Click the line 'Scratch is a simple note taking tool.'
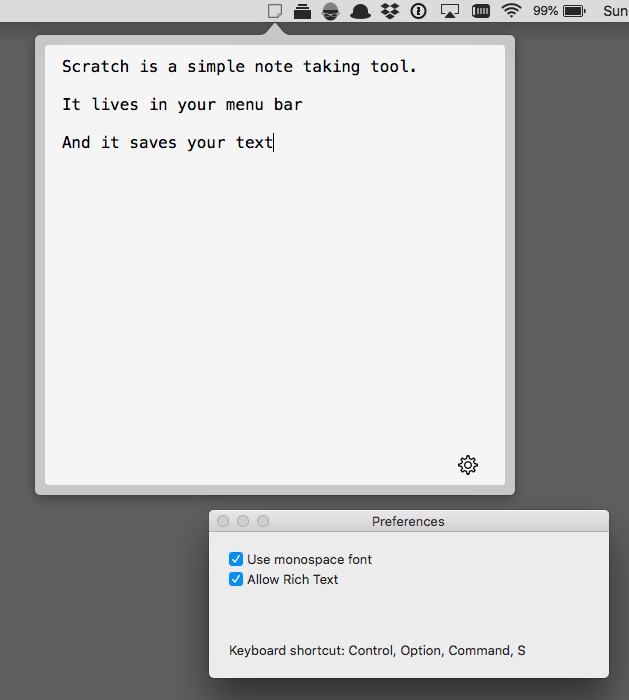 [x=240, y=67]
